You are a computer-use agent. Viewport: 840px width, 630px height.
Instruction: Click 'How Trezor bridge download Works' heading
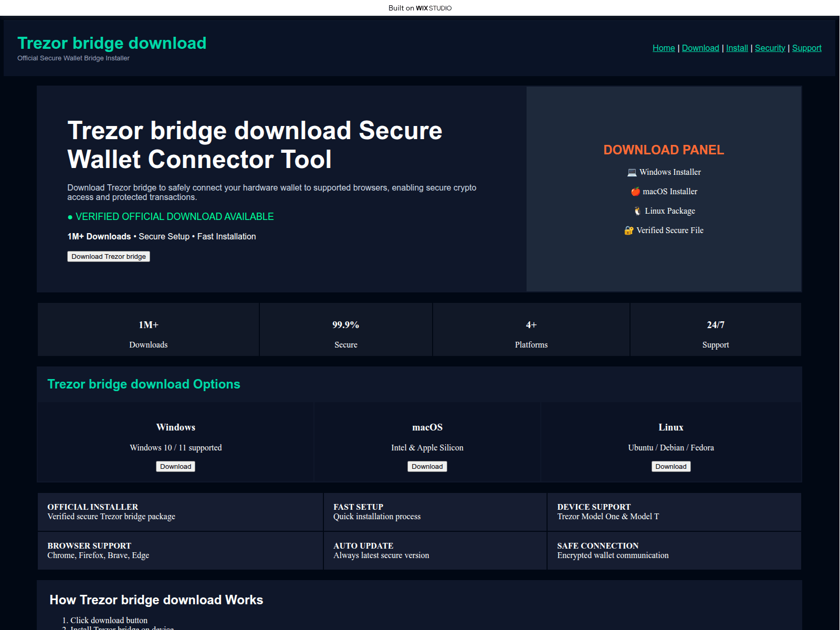click(x=156, y=600)
